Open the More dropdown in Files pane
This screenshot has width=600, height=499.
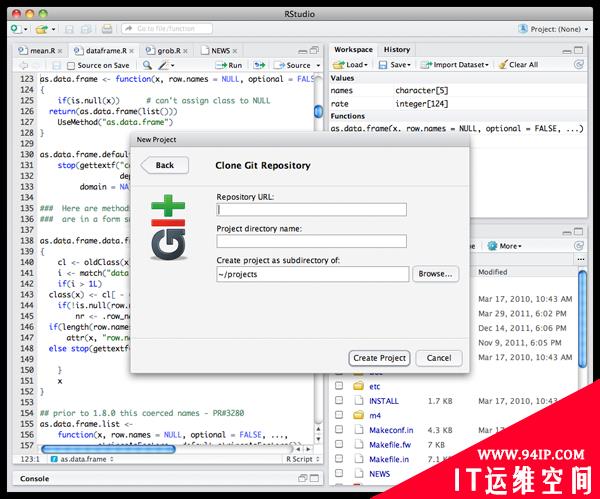(x=505, y=246)
